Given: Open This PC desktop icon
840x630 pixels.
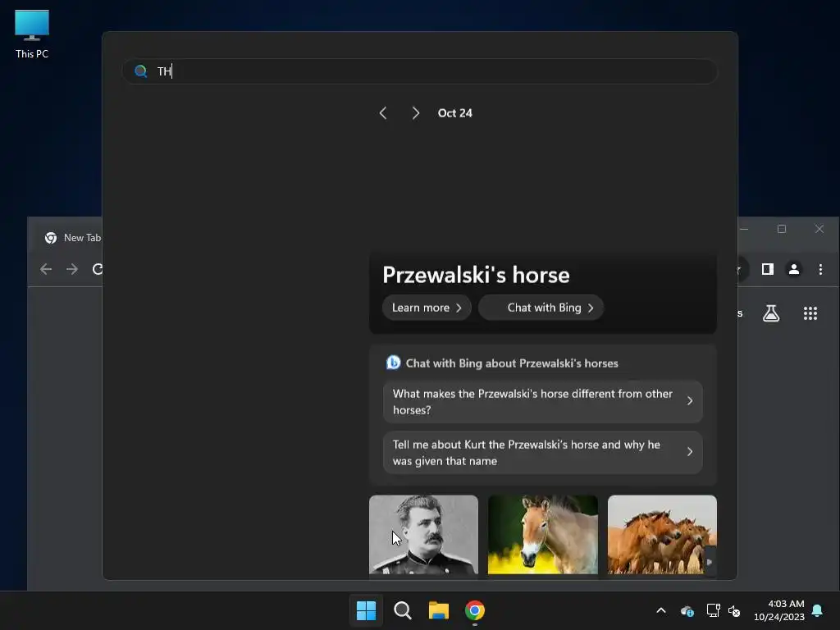Looking at the screenshot, I should tap(32, 34).
